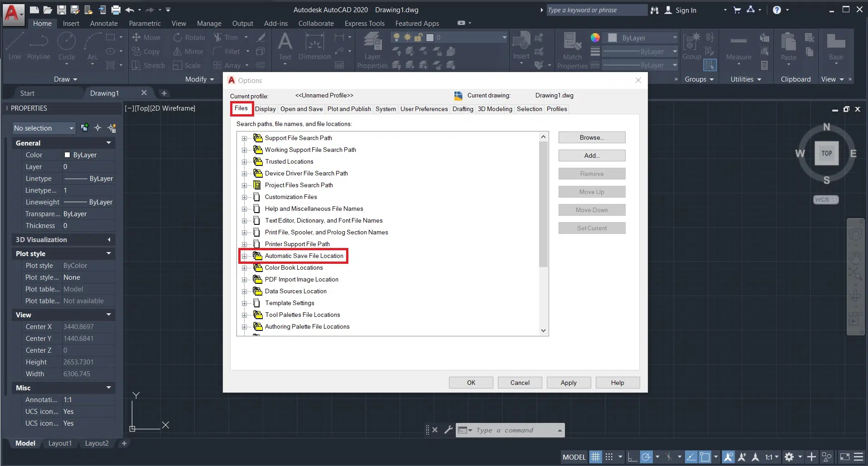Click the object color wheel swatch
Viewport: 868px width, 466px height.
[x=595, y=38]
